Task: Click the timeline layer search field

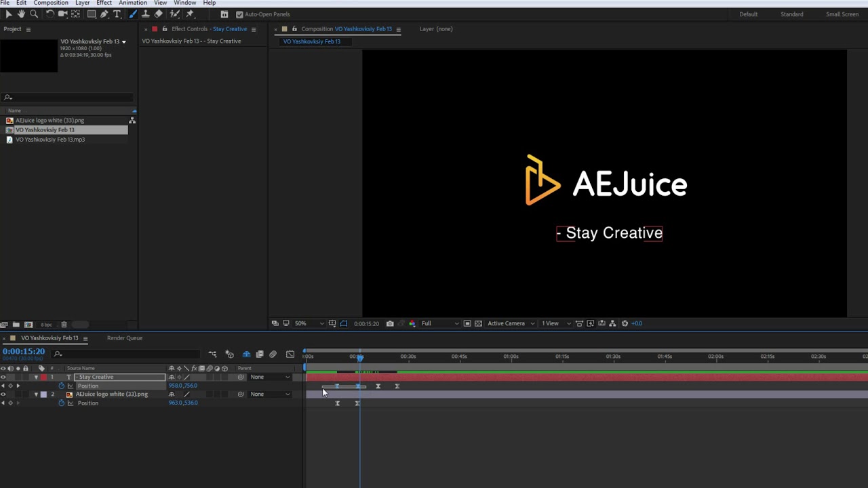Action: pyautogui.click(x=125, y=354)
